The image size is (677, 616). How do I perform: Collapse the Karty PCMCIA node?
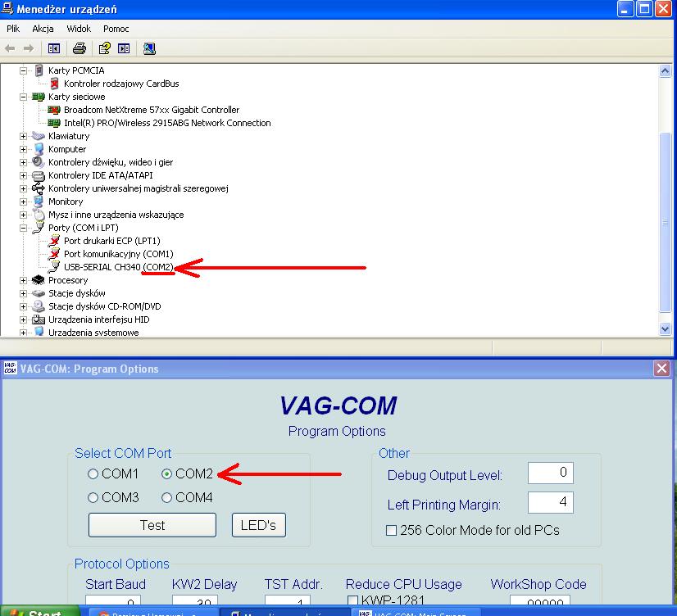[23, 70]
